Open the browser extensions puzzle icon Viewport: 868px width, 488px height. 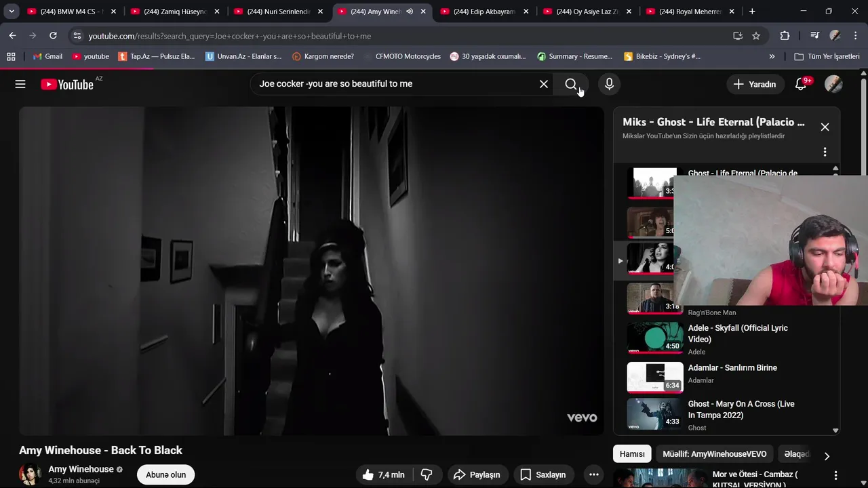(785, 36)
